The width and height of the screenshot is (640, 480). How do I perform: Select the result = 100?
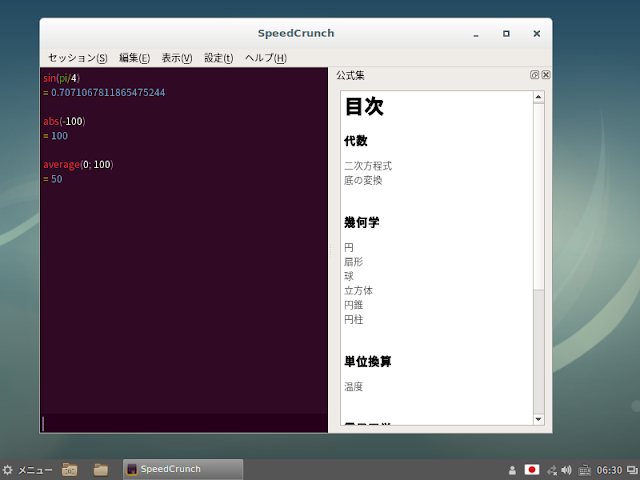click(x=56, y=136)
